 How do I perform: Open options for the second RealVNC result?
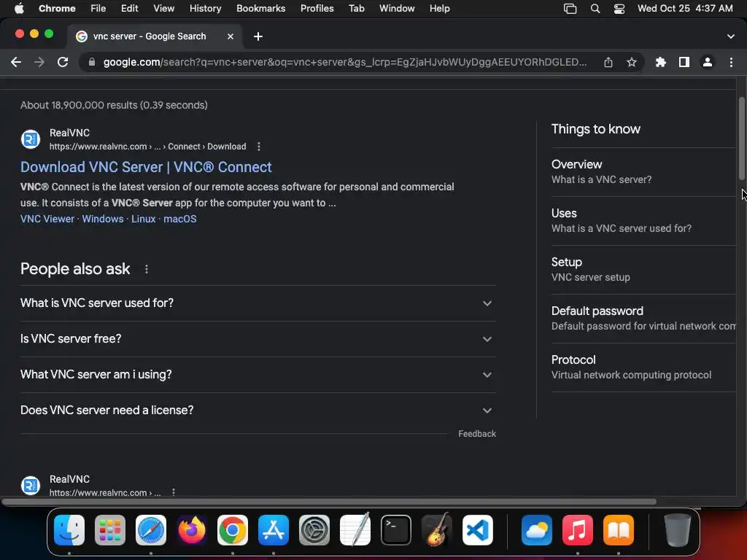tap(174, 492)
